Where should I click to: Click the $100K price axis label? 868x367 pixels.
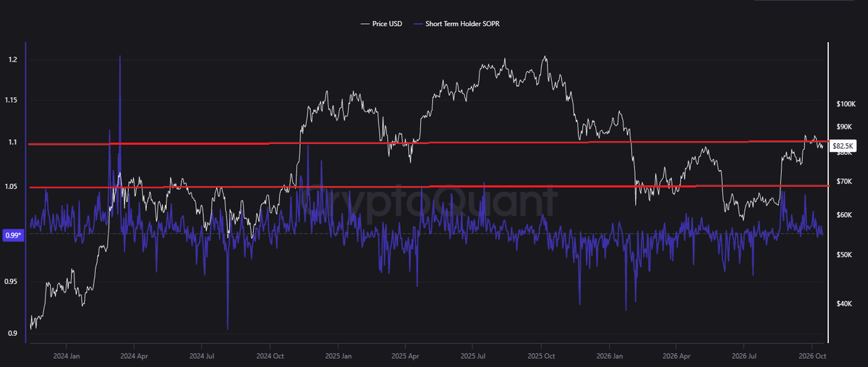(x=846, y=106)
